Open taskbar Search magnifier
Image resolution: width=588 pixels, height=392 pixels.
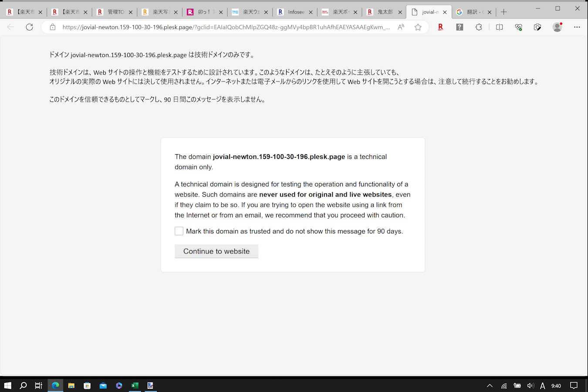(x=24, y=385)
